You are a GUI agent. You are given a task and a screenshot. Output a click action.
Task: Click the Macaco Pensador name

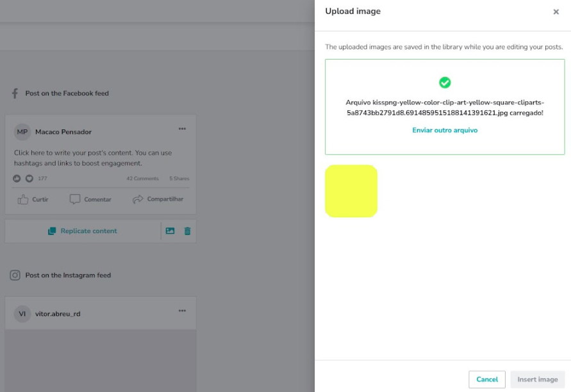pyautogui.click(x=63, y=132)
